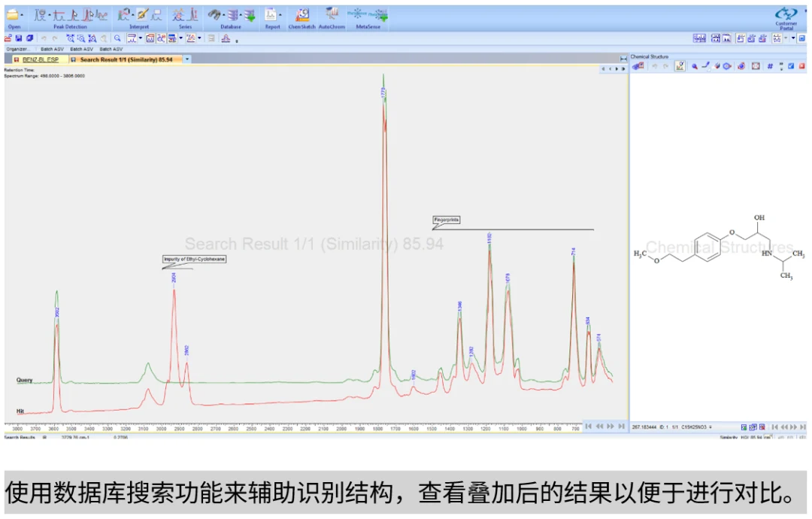This screenshot has height=519, width=812.
Task: Click the 714 peak label
Action: 573,252
